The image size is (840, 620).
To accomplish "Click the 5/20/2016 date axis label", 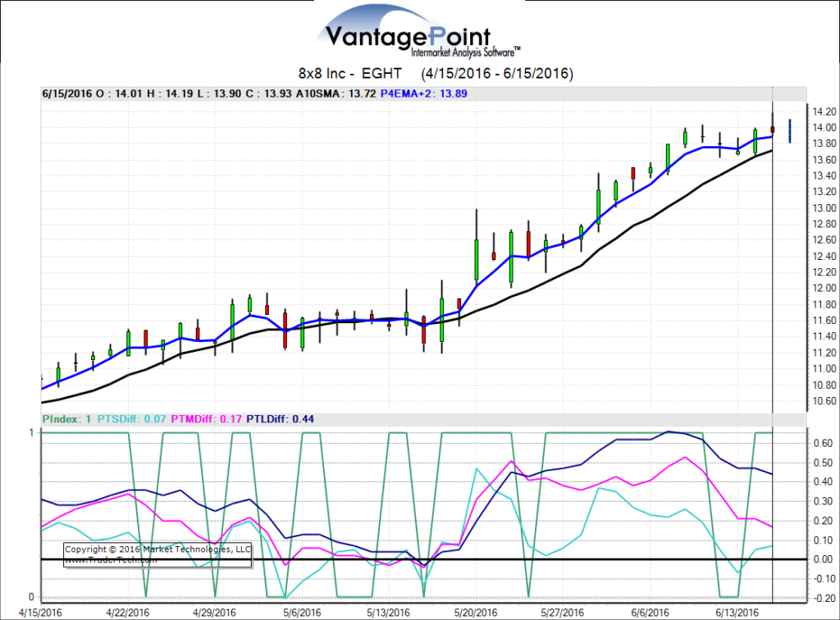I will tap(476, 613).
